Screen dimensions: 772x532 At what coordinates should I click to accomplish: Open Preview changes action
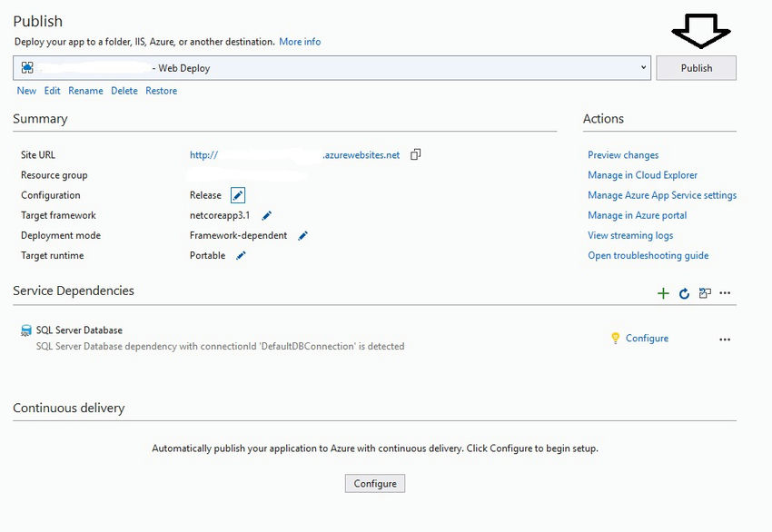[x=623, y=155]
